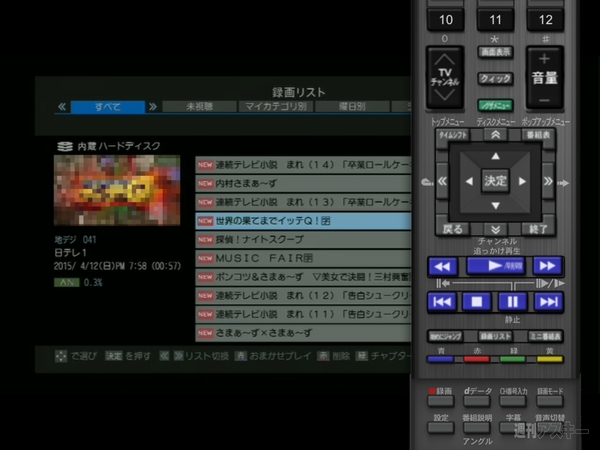
Task: Open 設定 settings on the remote
Action: pyautogui.click(x=441, y=427)
